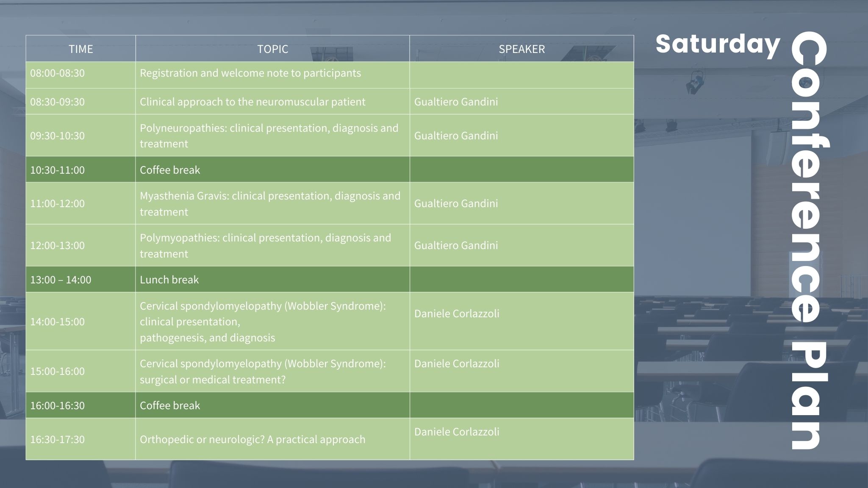Click the 08:00-08:30 time cell
The height and width of the screenshot is (488, 868).
pyautogui.click(x=58, y=73)
